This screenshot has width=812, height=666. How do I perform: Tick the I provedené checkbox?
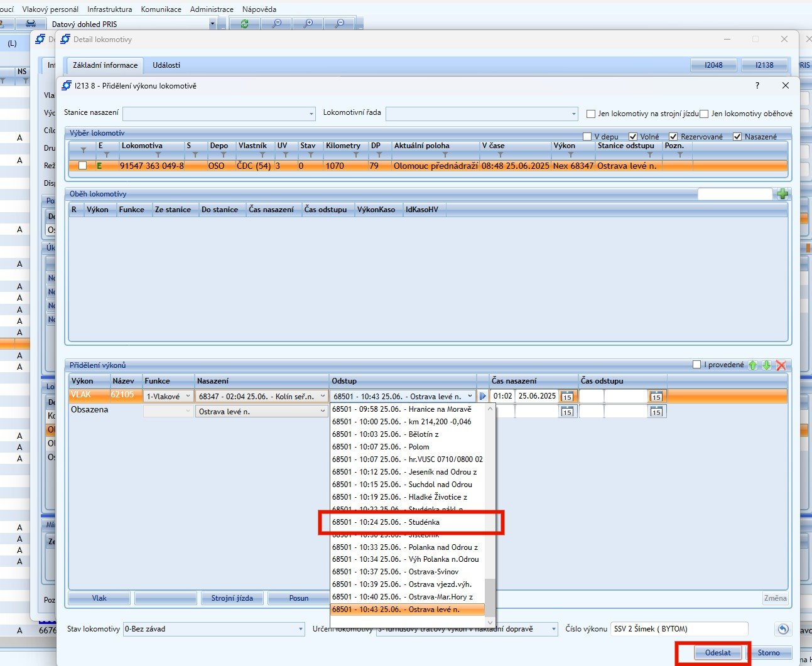696,365
